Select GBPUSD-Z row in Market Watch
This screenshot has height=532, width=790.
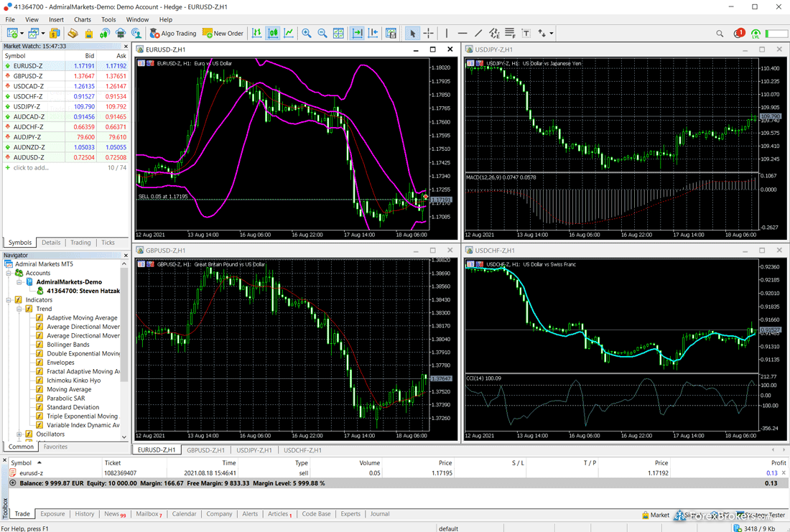(x=65, y=76)
